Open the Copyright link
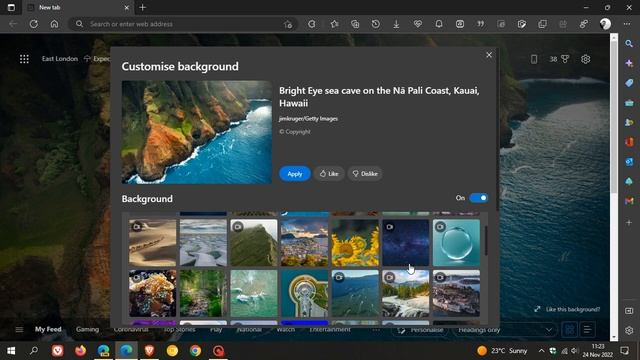This screenshot has width=640, height=360. point(295,131)
